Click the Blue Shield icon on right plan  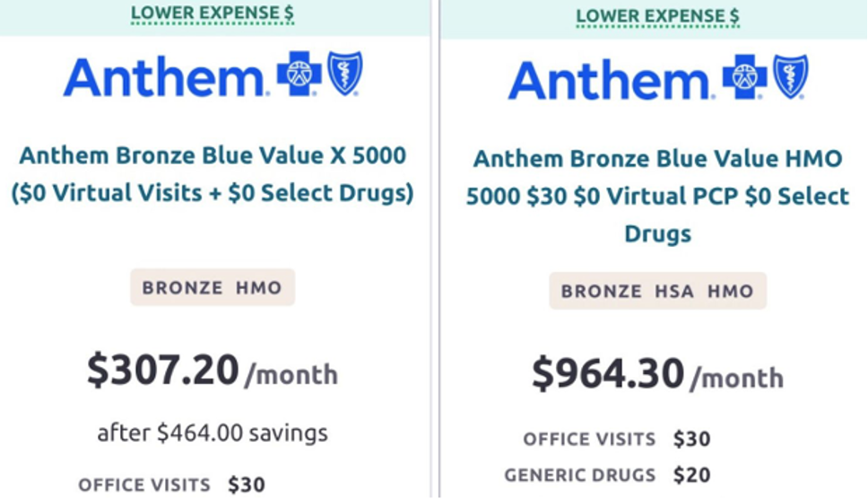[x=790, y=76]
